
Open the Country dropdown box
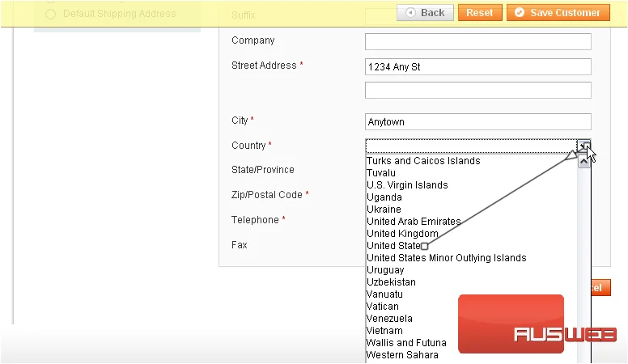[477, 146]
